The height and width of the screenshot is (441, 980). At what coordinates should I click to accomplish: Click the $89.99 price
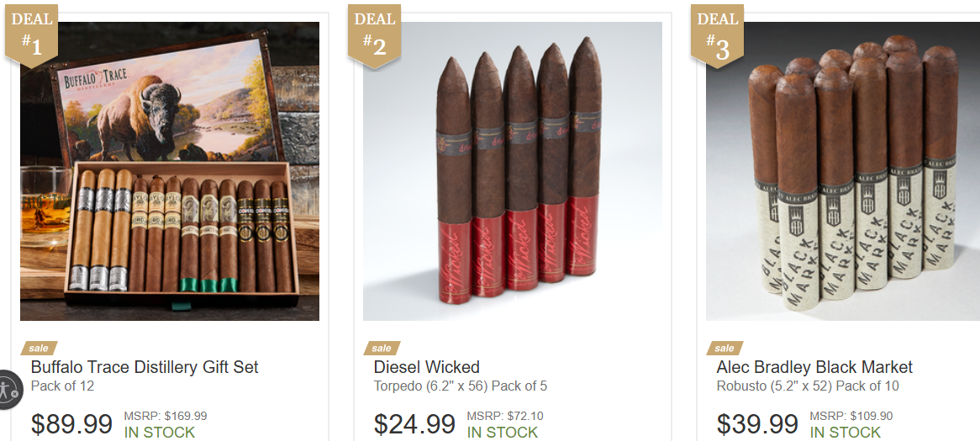click(72, 424)
